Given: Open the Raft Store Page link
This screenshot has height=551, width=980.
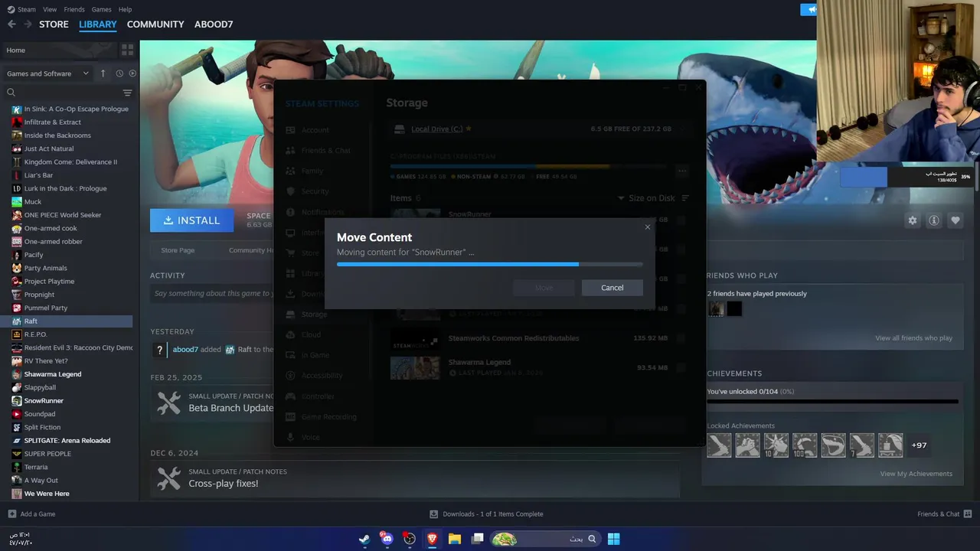Looking at the screenshot, I should 178,250.
